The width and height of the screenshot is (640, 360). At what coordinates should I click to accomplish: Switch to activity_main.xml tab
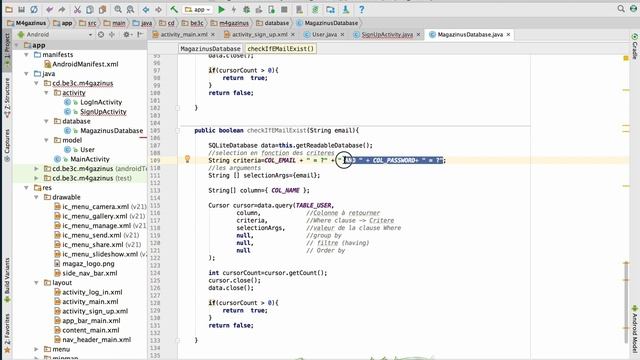click(184, 35)
